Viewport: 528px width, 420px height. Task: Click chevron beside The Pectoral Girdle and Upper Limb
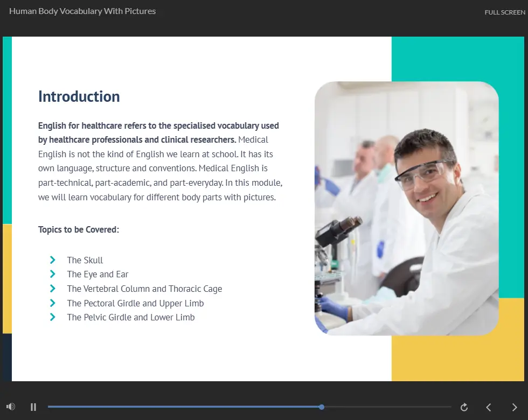(x=53, y=303)
